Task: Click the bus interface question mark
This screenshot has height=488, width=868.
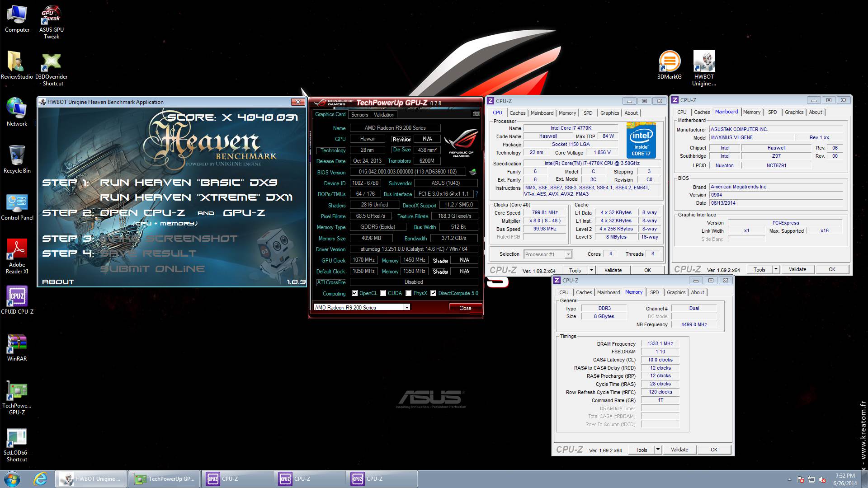Action: 476,194
